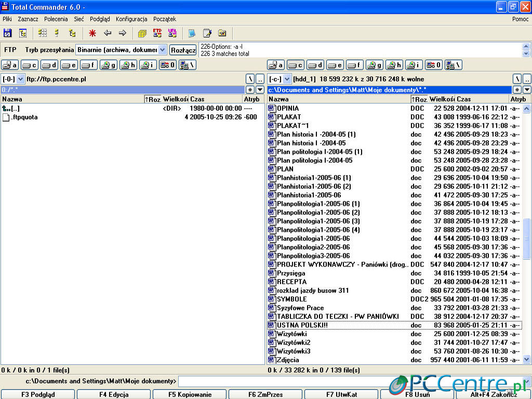This screenshot has height=399, width=532.
Task: Open the transfer mode Binarnie dropdown
Action: coord(162,50)
